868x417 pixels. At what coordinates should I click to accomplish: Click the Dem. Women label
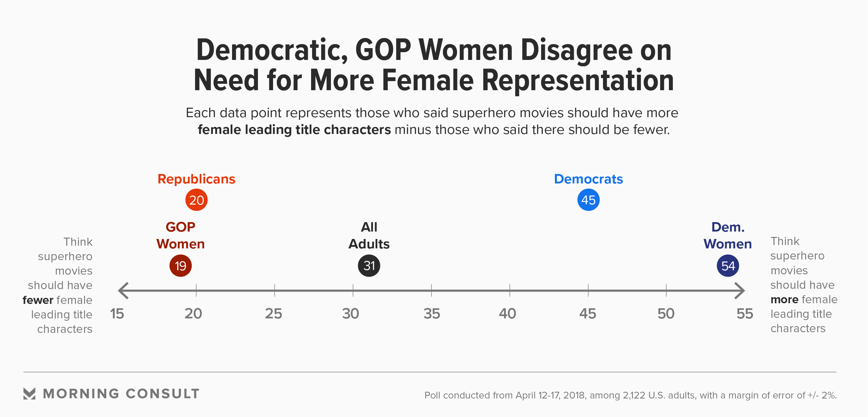coord(728,235)
